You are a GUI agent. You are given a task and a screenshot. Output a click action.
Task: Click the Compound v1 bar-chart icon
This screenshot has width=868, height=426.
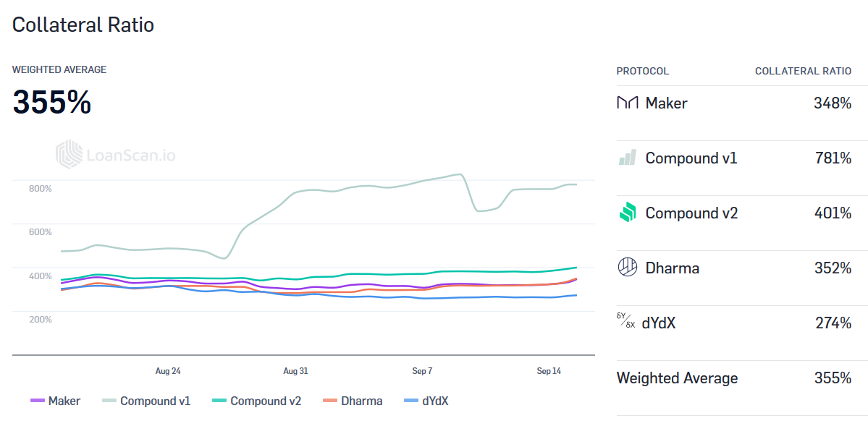point(627,158)
